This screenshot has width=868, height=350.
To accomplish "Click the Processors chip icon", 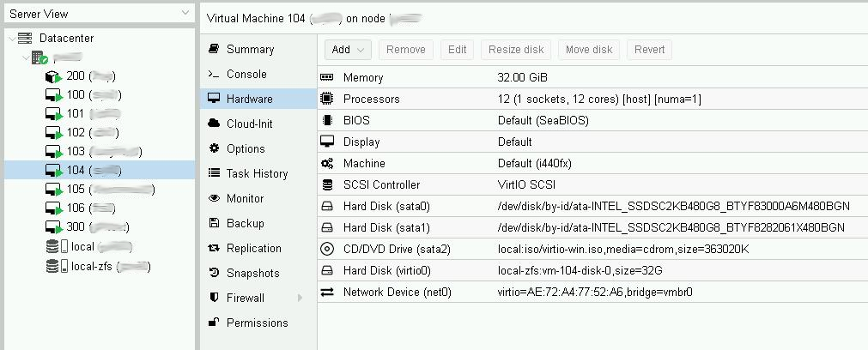I will pyautogui.click(x=327, y=100).
